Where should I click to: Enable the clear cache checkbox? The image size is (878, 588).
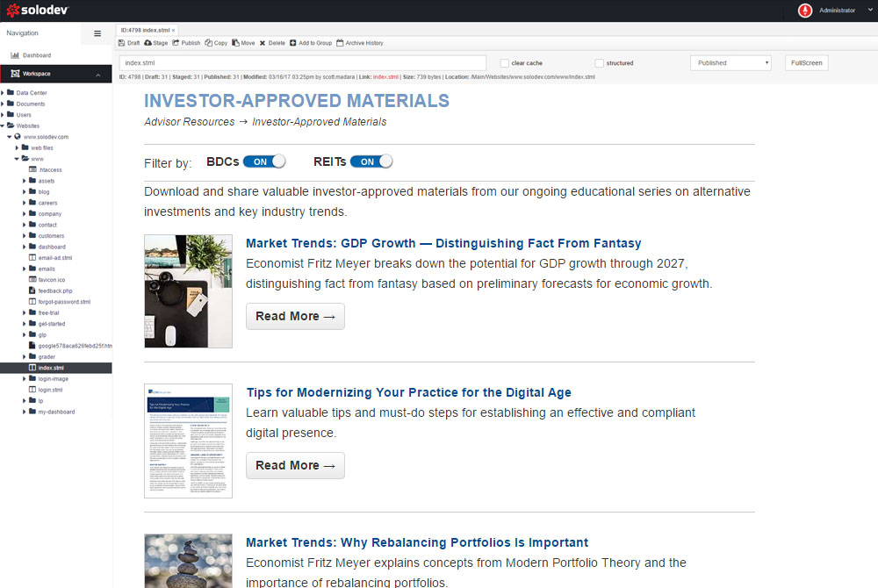tap(504, 63)
